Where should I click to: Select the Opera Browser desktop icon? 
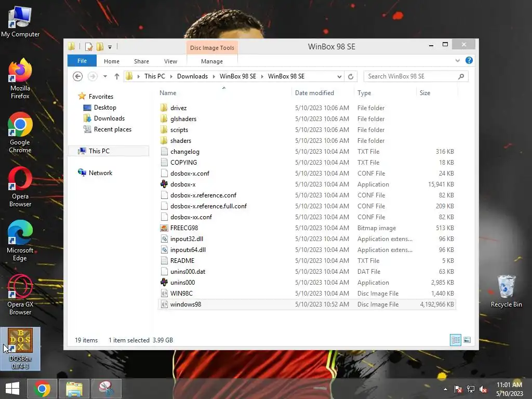click(20, 187)
